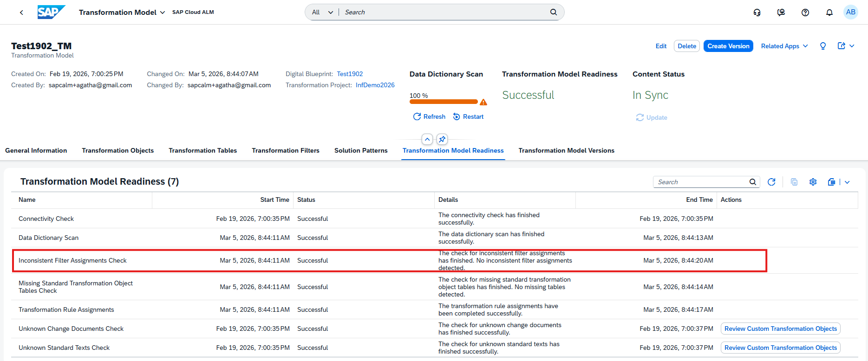The width and height of the screenshot is (868, 361).
Task: Open the help question mark icon
Action: click(805, 13)
